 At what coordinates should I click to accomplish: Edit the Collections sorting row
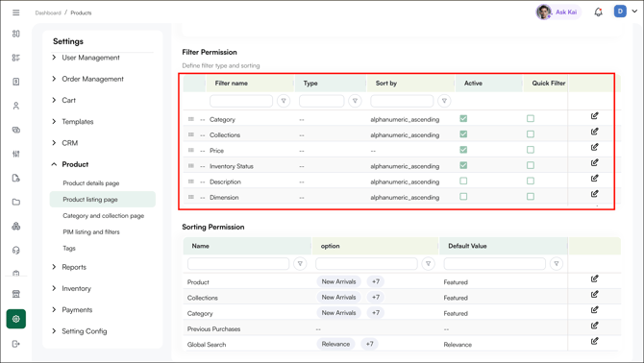594,295
